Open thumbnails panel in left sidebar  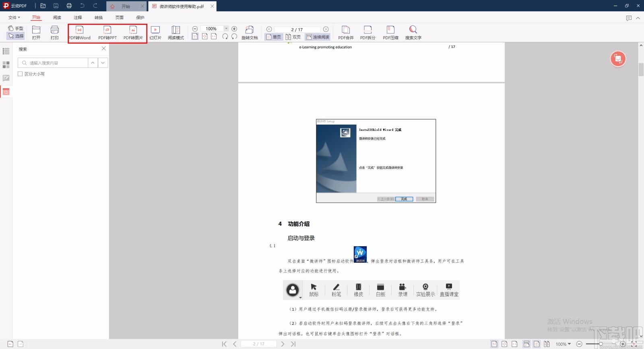tap(6, 64)
